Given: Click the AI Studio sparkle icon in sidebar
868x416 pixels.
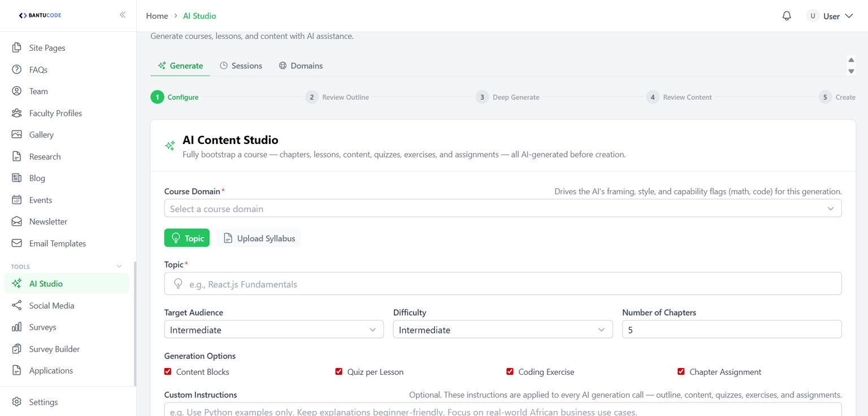Looking at the screenshot, I should click(x=17, y=283).
